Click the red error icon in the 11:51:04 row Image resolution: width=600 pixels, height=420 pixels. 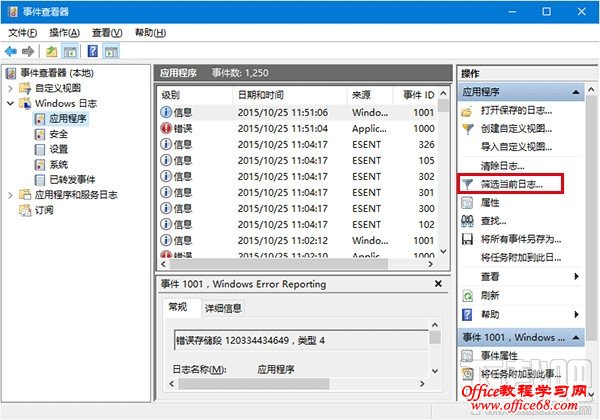pos(166,128)
